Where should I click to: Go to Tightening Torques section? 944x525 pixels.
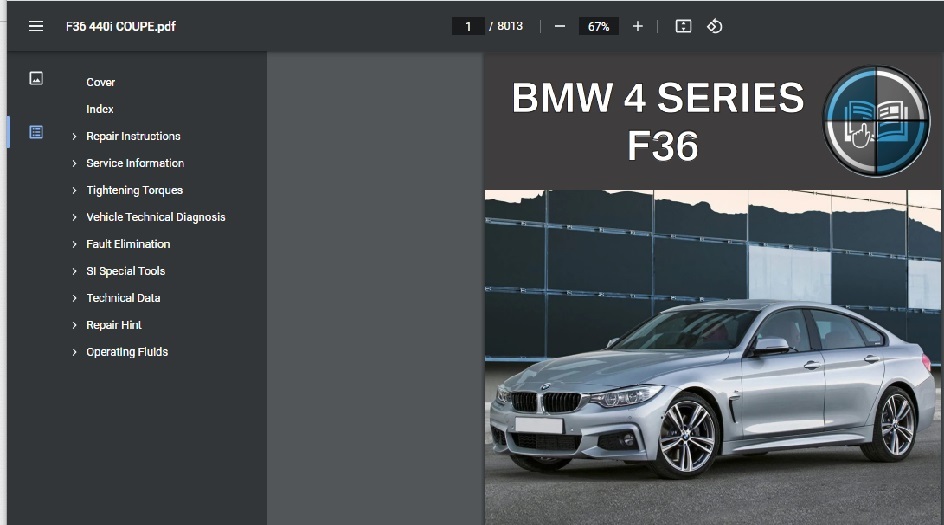[134, 190]
